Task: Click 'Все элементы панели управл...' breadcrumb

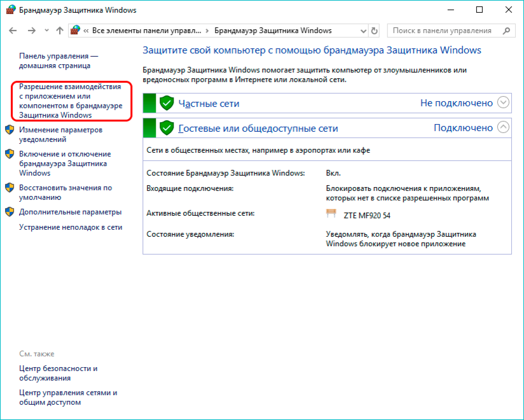Action: (147, 31)
